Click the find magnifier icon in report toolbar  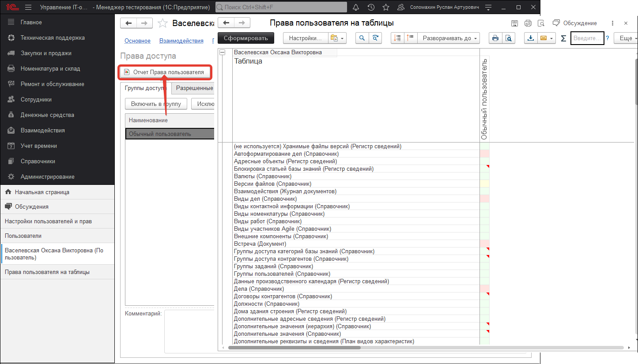point(362,38)
